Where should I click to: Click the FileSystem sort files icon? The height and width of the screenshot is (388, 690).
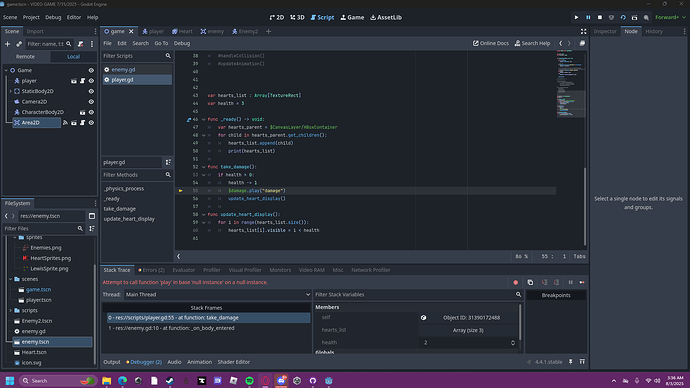(x=92, y=228)
